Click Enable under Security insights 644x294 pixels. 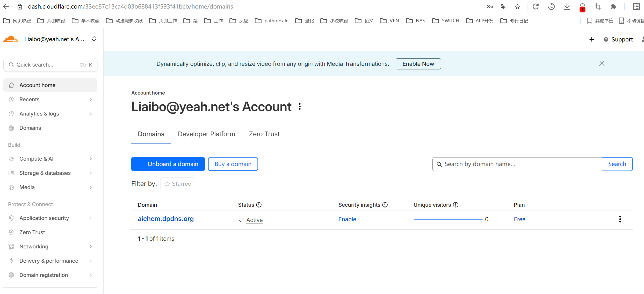[x=347, y=219]
